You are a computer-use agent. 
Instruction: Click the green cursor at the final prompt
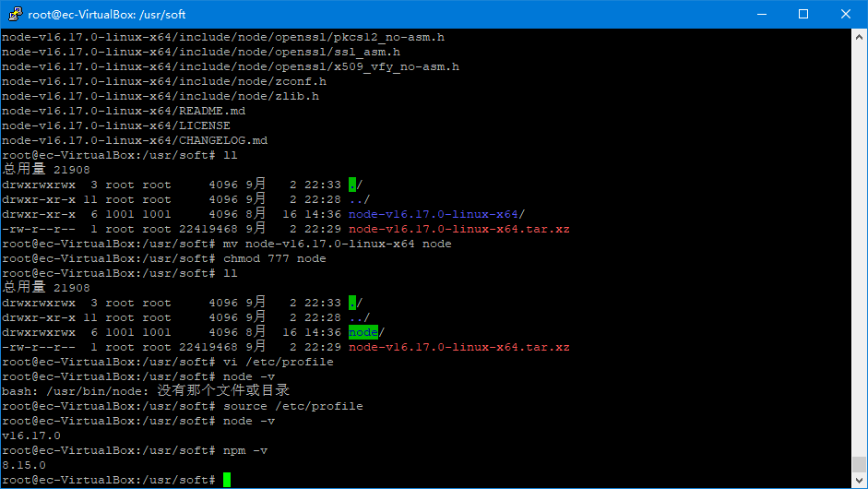point(226,480)
